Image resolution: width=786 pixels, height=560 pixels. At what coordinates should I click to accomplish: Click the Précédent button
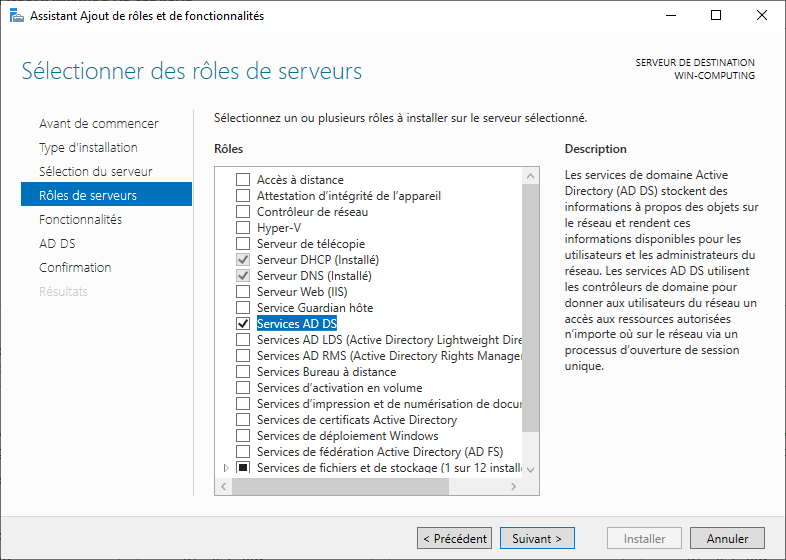454,539
